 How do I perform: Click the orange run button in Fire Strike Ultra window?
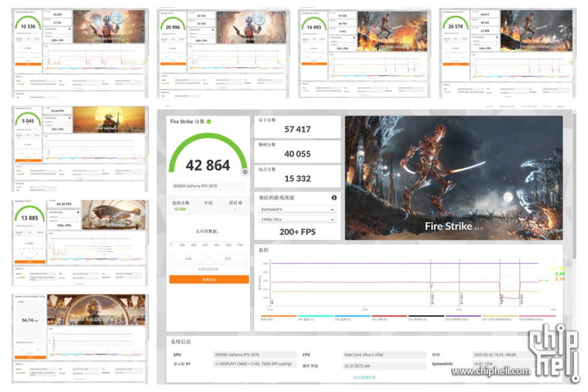point(314,64)
